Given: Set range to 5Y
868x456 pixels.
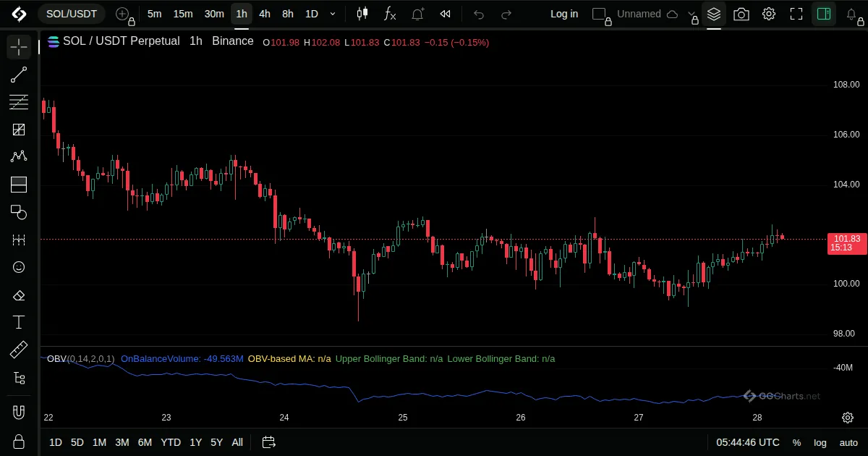Looking at the screenshot, I should [x=216, y=442].
